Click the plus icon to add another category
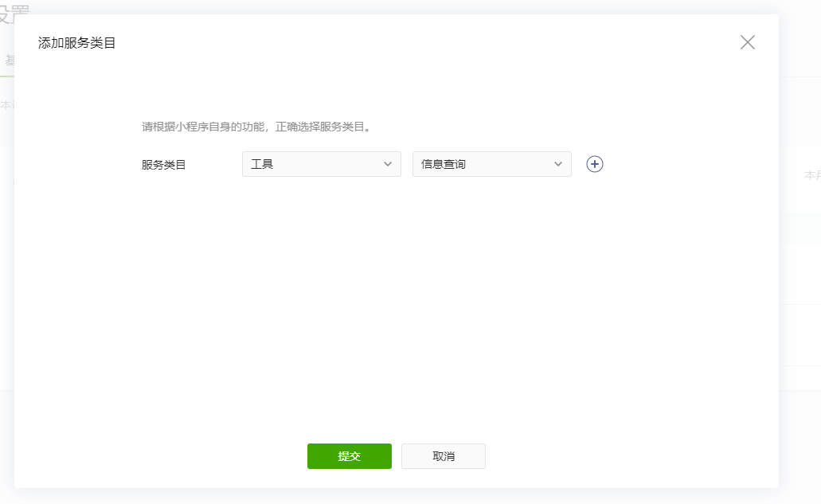The image size is (821, 504). [594, 164]
